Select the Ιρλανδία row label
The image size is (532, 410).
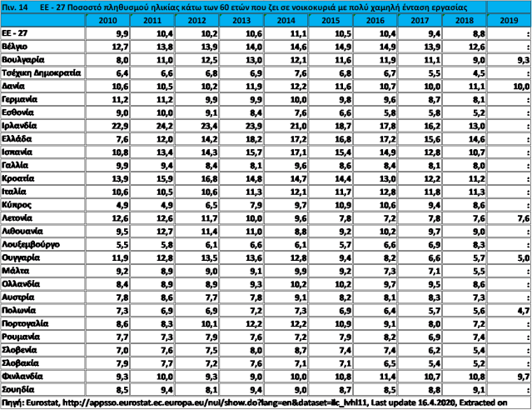click(x=22, y=125)
